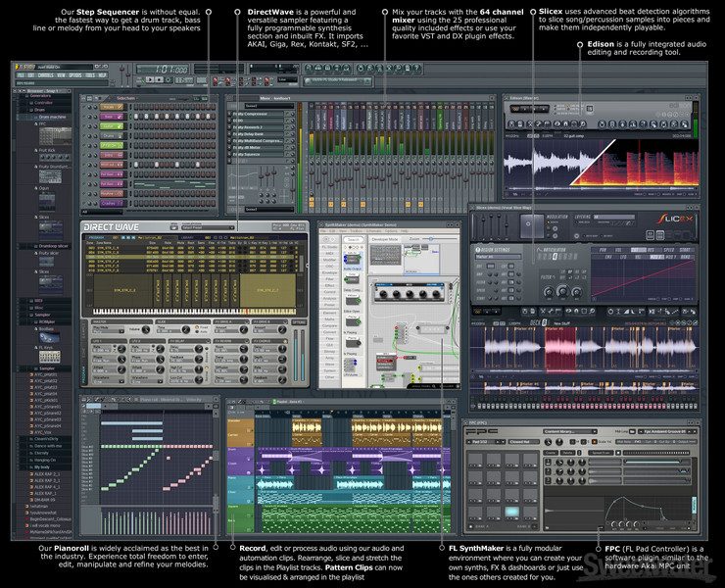Open the CHANNELS menu

pos(45,74)
